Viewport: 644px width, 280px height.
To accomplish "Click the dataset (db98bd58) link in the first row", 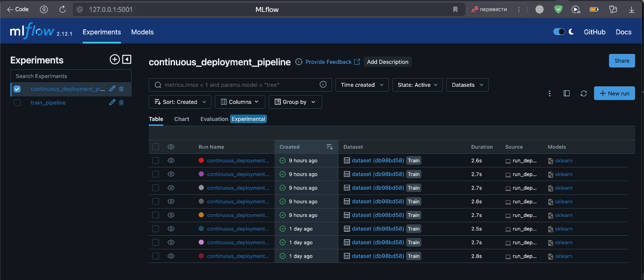I will (x=378, y=160).
